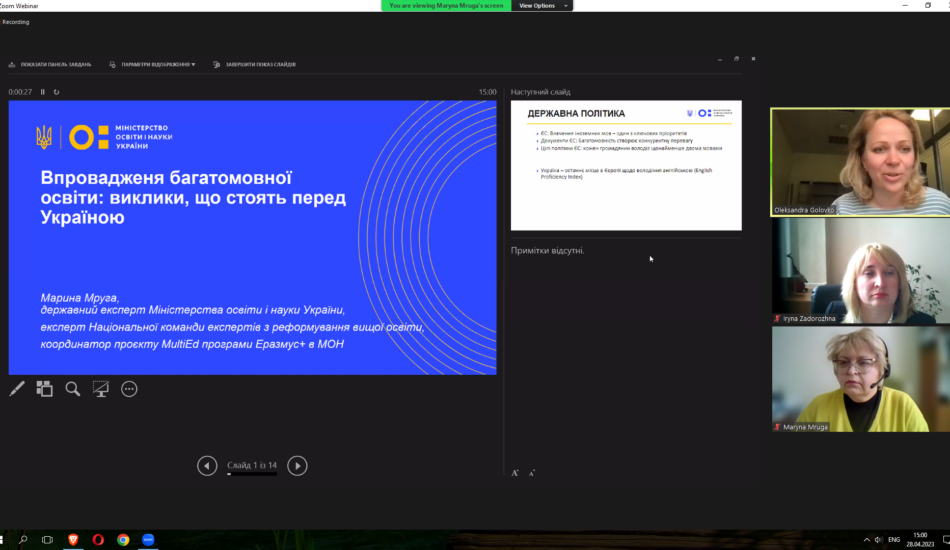Screen dimensions: 950x550
Task: Decrease notes text size
Action: pyautogui.click(x=532, y=473)
